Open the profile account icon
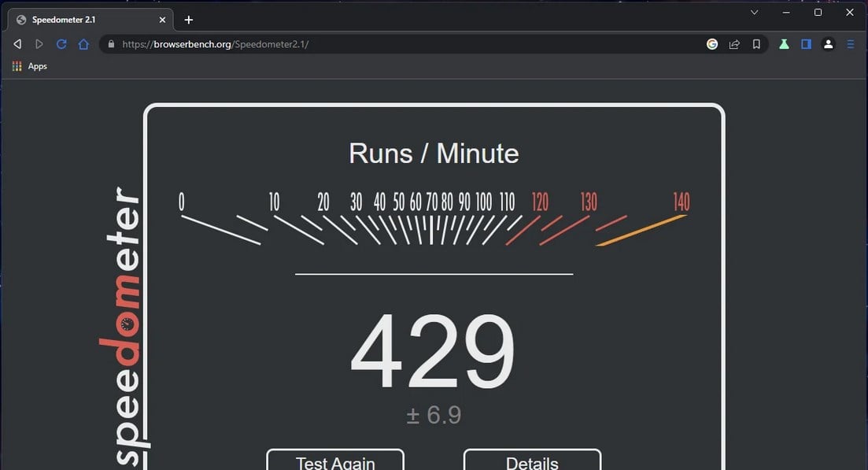This screenshot has height=470, width=868. pos(828,44)
